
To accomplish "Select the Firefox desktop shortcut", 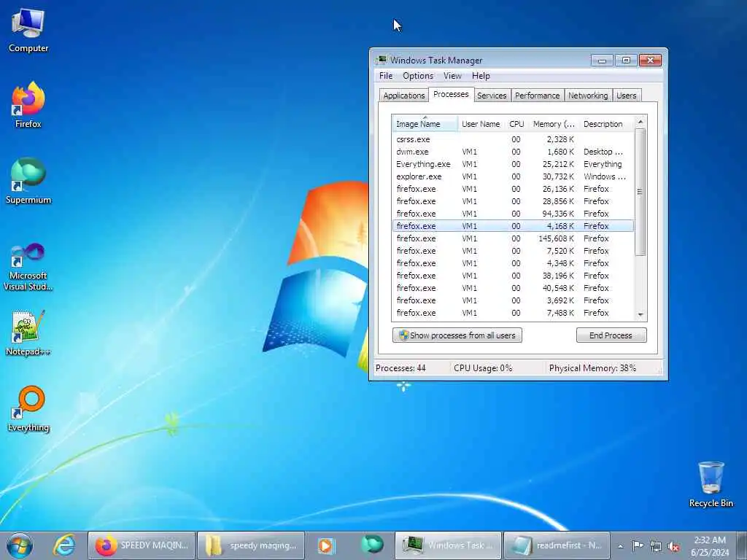I will pos(28,105).
